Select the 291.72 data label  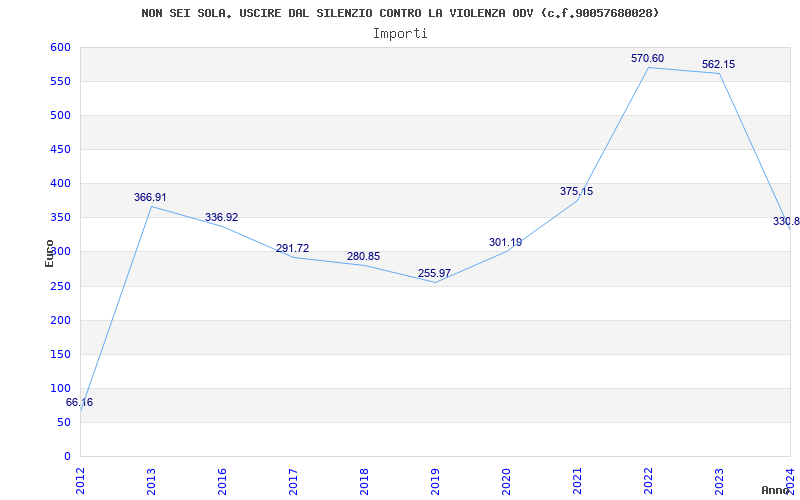point(292,248)
